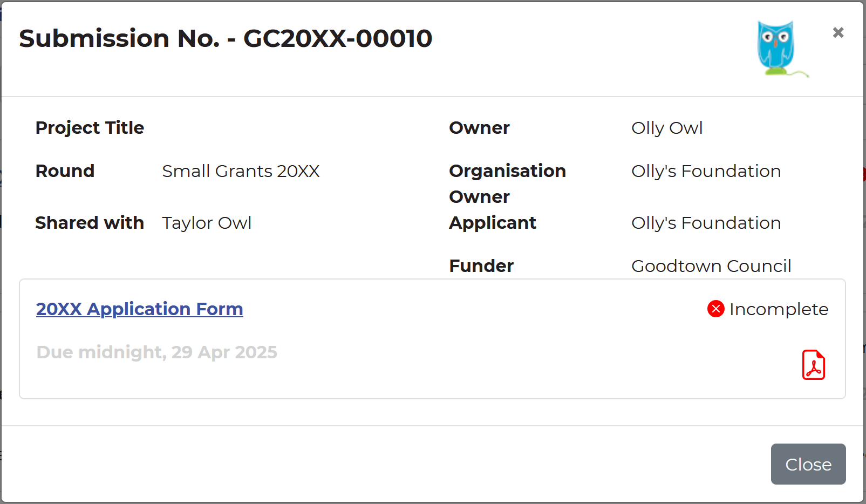
Task: Click the Incomplete status text
Action: tap(779, 309)
